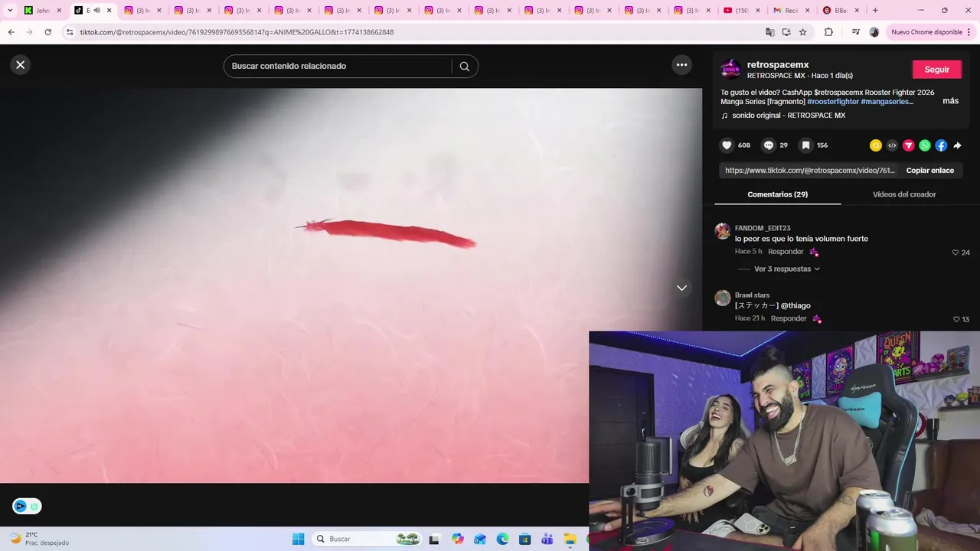The image size is (980, 551).
Task: Click the site info icon in address bar
Action: click(70, 32)
